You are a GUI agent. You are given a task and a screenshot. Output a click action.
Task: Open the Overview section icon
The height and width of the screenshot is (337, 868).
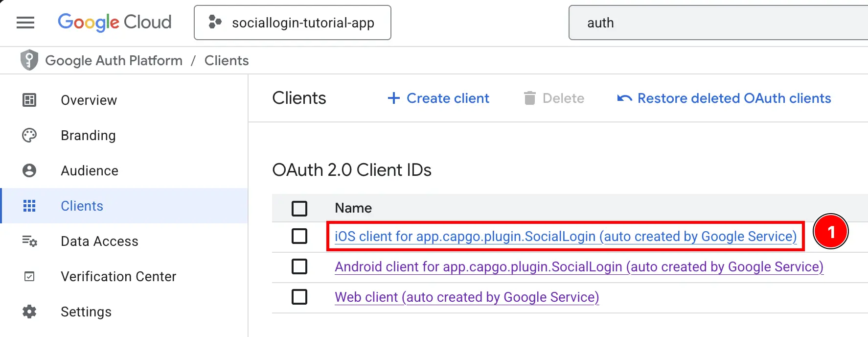tap(29, 100)
